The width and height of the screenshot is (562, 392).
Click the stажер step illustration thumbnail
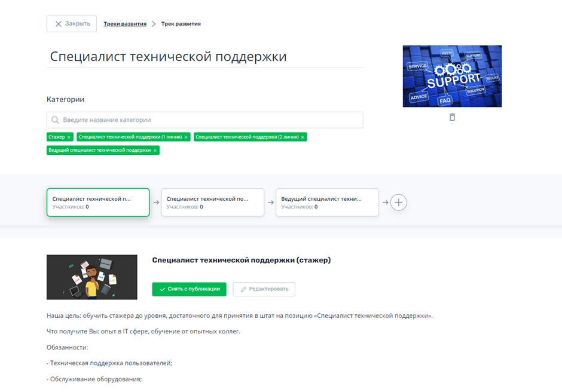[91, 277]
